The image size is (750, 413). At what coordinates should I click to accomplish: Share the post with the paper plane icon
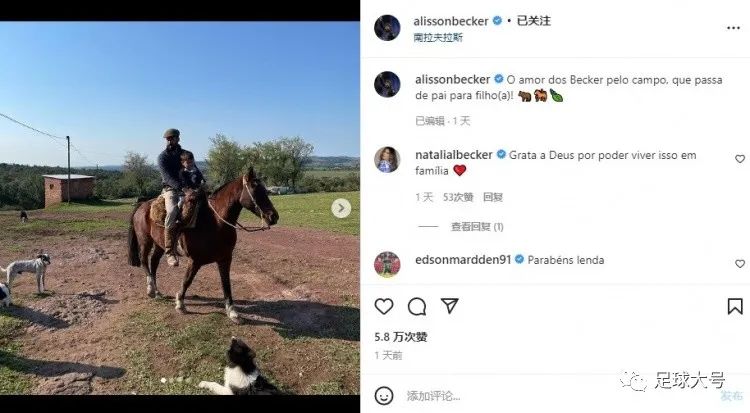tap(450, 306)
